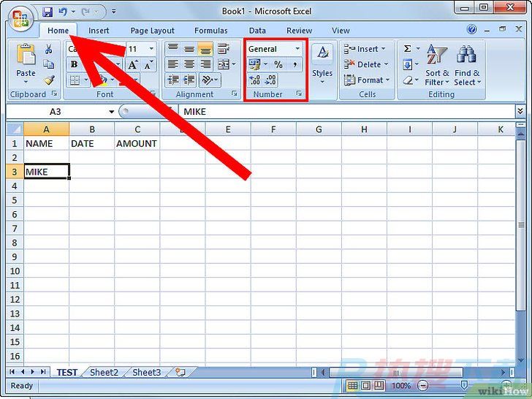Image resolution: width=532 pixels, height=399 pixels.
Task: Switch to Page Layout view
Action: click(x=365, y=385)
